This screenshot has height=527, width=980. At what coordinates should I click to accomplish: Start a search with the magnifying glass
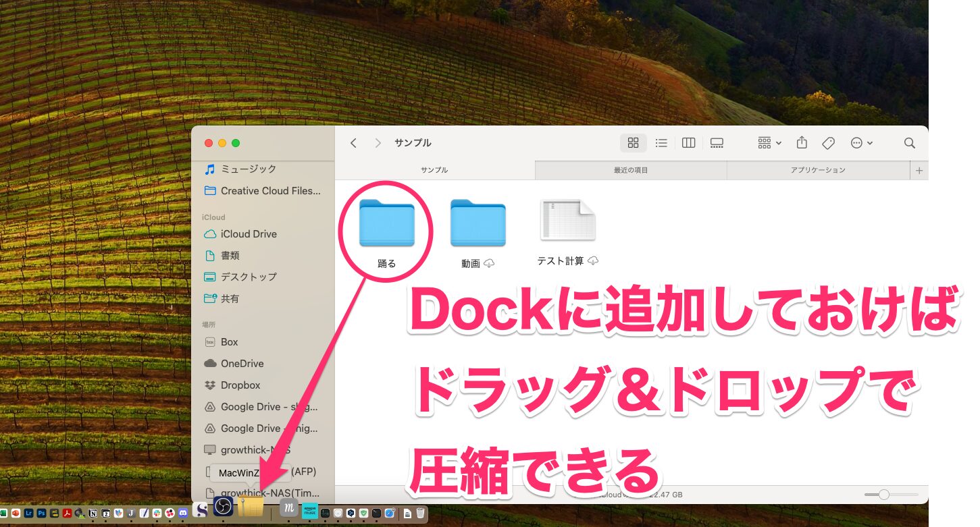pos(909,142)
